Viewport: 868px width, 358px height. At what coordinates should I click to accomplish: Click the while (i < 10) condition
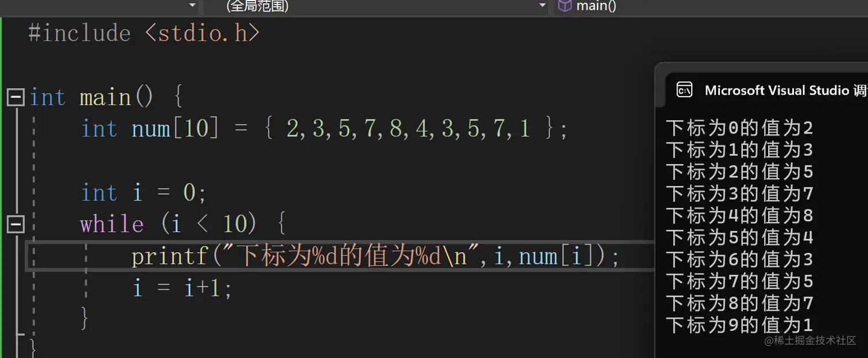click(208, 224)
